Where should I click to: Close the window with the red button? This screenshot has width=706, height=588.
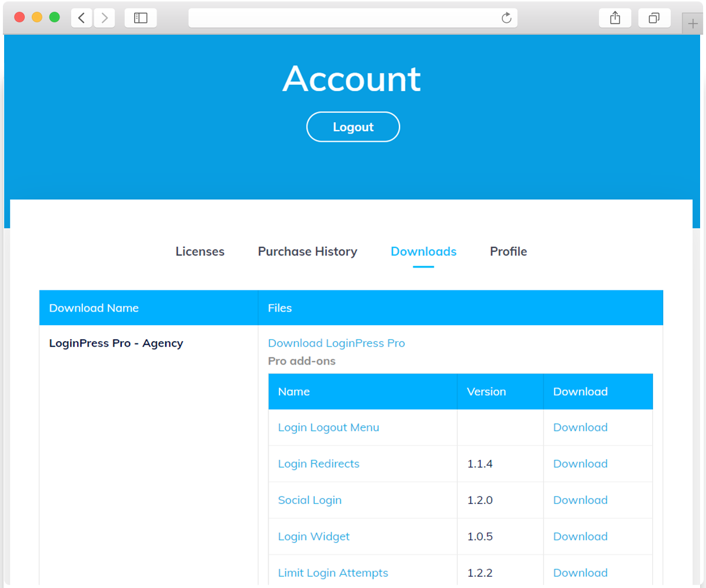19,17
